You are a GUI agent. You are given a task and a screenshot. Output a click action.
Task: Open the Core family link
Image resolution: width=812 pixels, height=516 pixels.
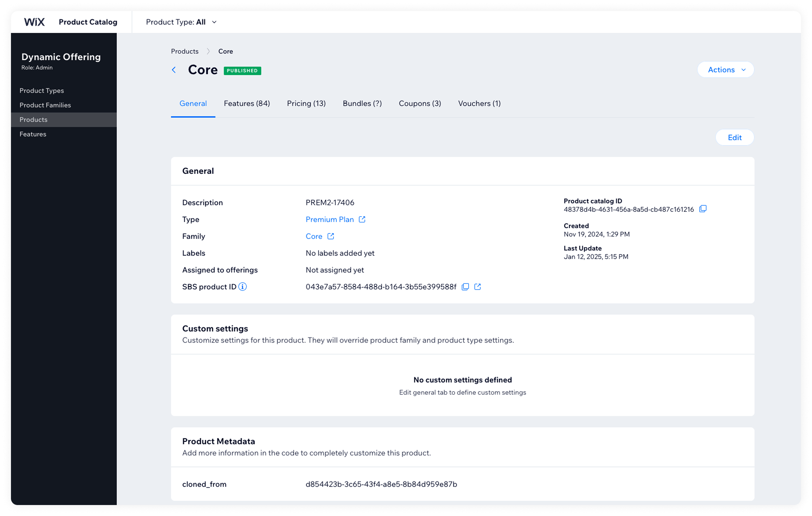point(314,236)
